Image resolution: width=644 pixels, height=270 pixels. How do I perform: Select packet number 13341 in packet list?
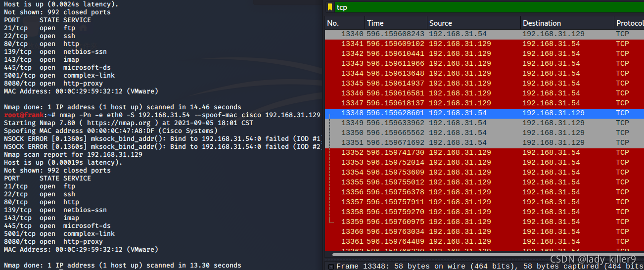[484, 44]
